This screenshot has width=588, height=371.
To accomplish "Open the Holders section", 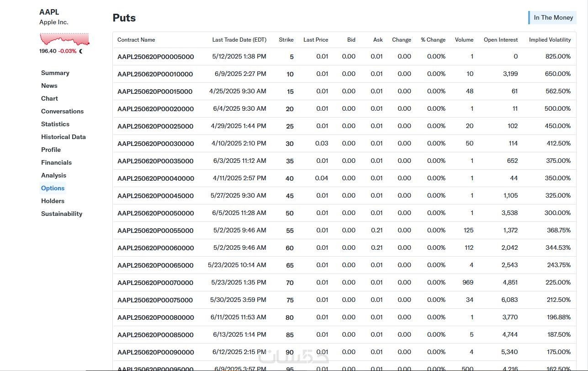I will (53, 201).
